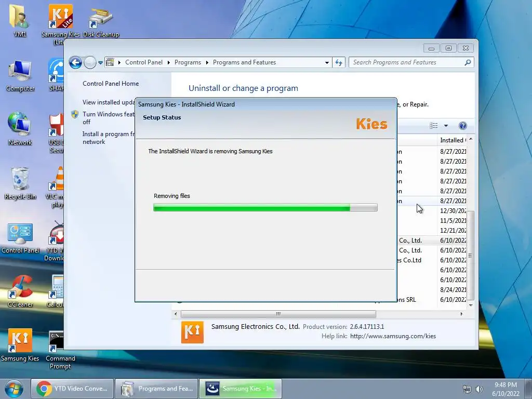Expand the breadcrumb arrow after Control Panel
Viewport: 532px width, 399px height.
169,62
